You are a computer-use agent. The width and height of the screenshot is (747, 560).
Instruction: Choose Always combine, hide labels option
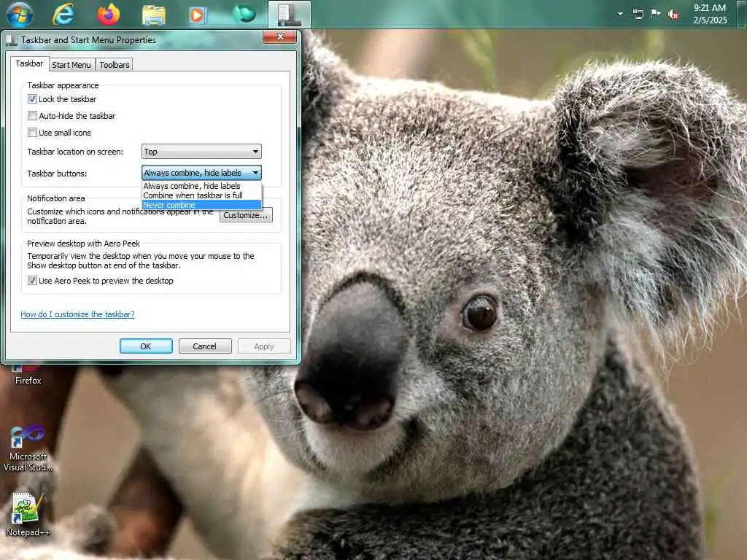tap(201, 186)
